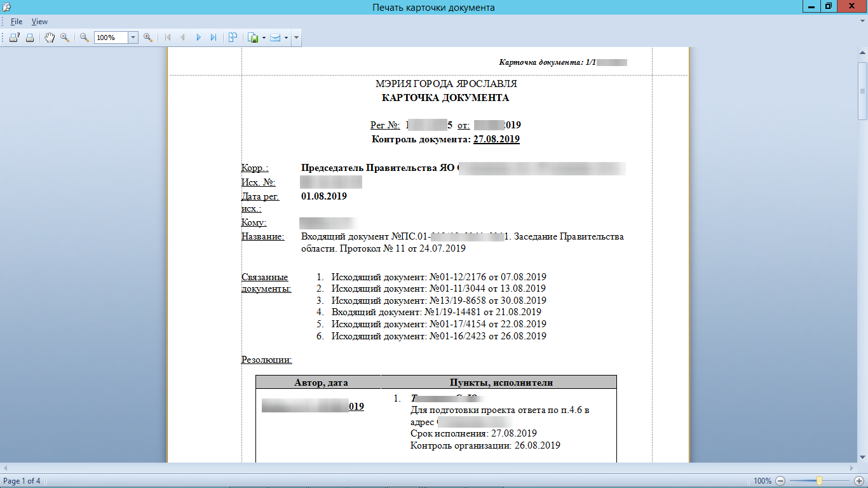Go to the previous page
868x488 pixels.
click(183, 37)
